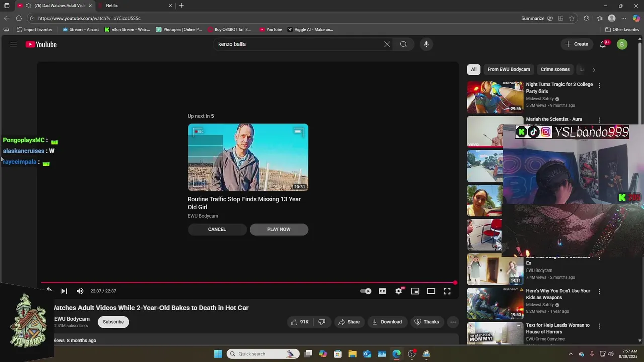Viewport: 644px width, 362px height.
Task: Open 'Night Turns Tragic' video options menu
Action: click(x=599, y=85)
